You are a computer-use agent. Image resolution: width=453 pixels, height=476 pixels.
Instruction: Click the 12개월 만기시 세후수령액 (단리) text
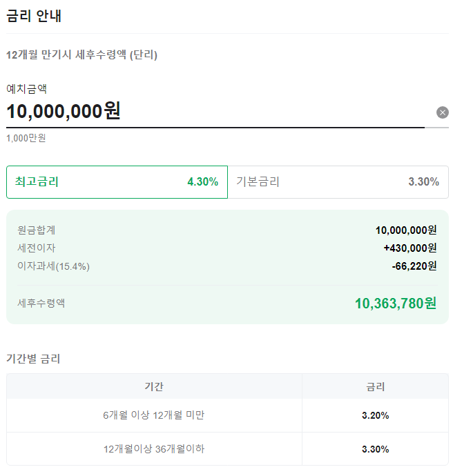pos(81,55)
